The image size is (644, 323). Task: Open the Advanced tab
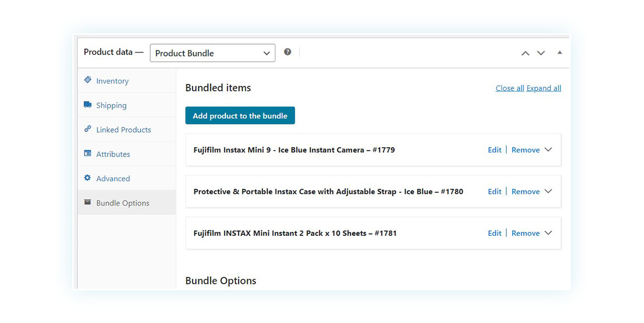127,178
